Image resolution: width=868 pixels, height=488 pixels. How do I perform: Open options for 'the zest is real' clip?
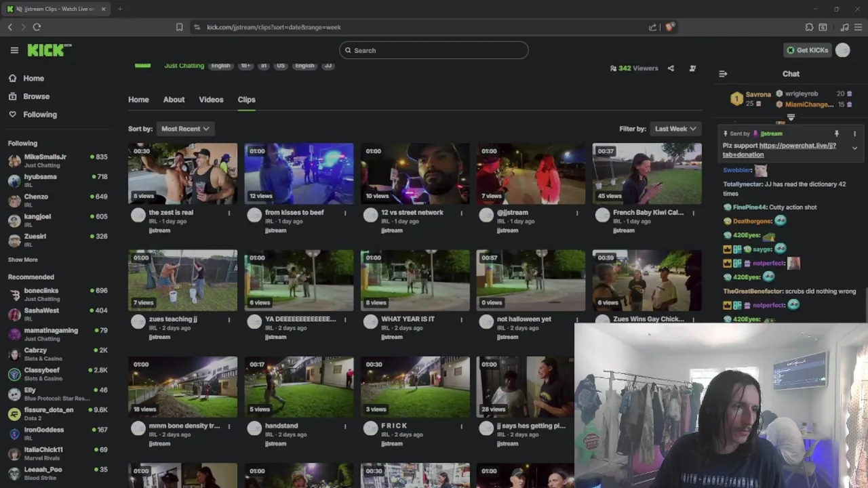coord(229,213)
